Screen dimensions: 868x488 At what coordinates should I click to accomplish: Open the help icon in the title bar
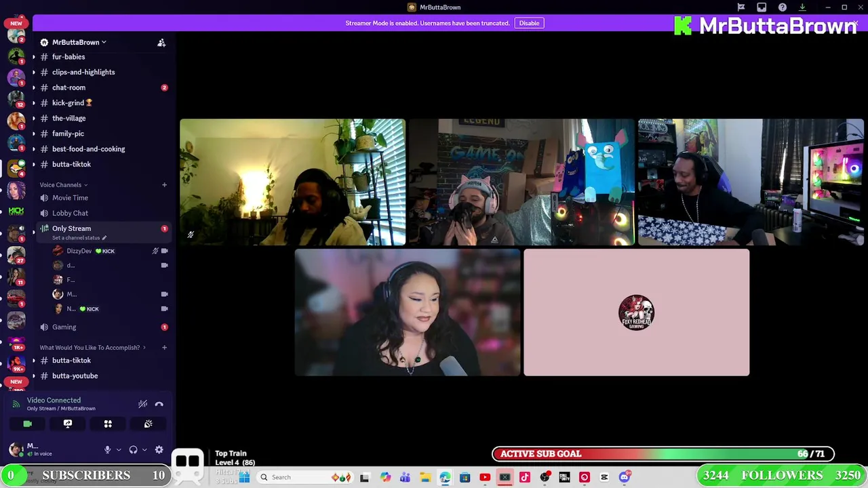[782, 7]
